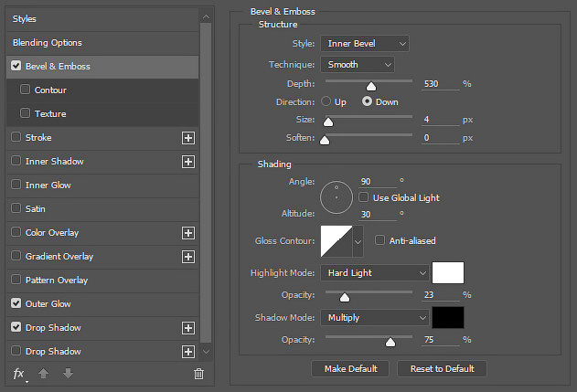Click the move effect up arrow
This screenshot has height=392, width=577.
coord(43,374)
